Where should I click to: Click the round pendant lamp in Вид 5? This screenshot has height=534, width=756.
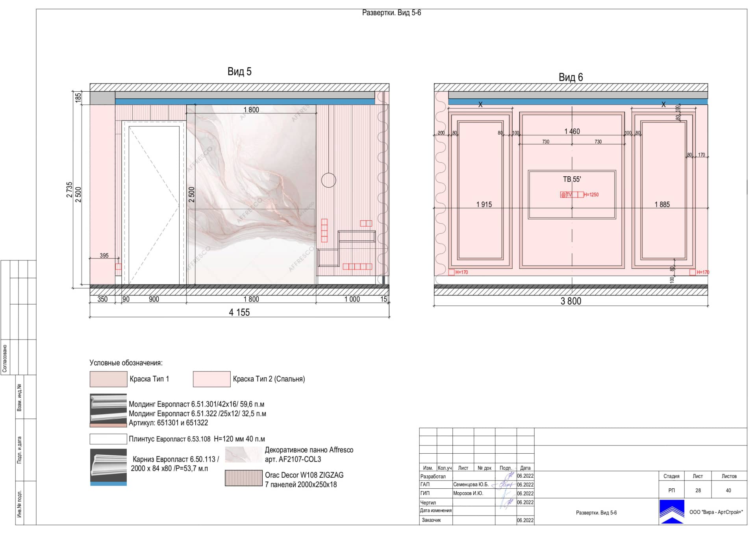(x=329, y=180)
